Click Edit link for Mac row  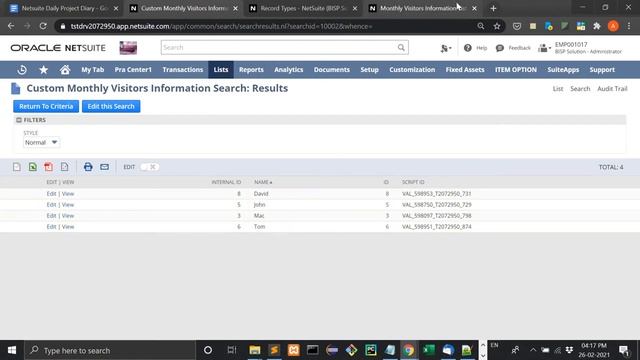click(51, 216)
